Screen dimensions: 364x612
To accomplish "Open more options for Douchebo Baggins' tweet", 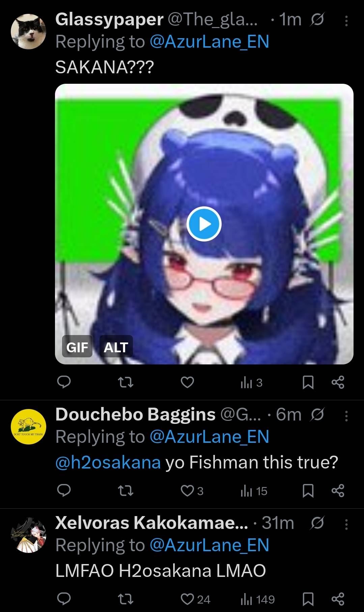I will click(x=346, y=416).
